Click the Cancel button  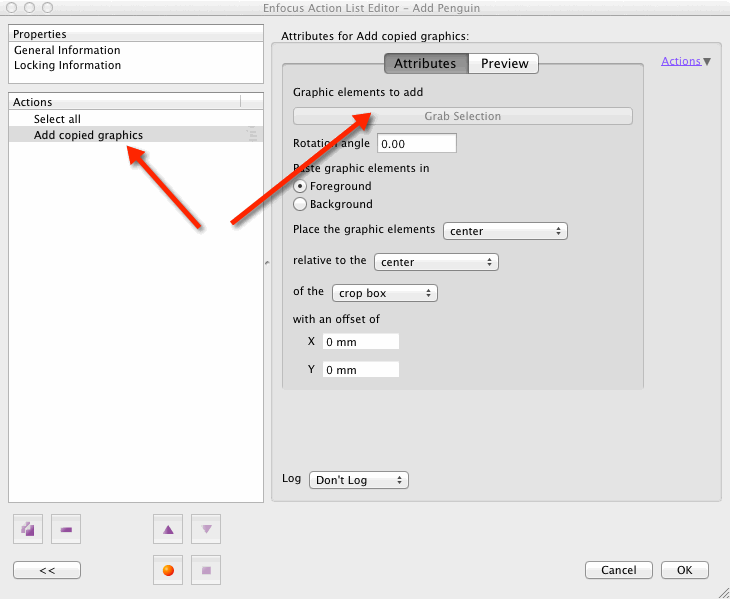(x=619, y=570)
